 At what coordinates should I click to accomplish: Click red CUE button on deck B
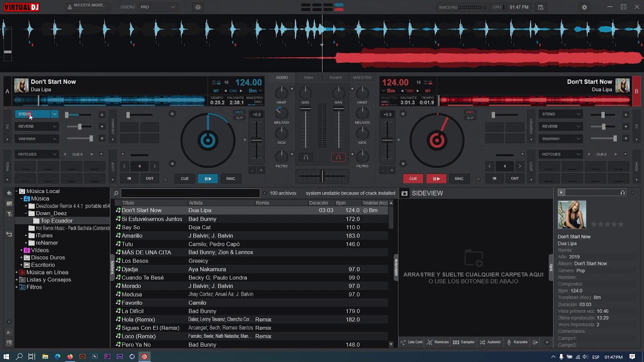pos(413,178)
